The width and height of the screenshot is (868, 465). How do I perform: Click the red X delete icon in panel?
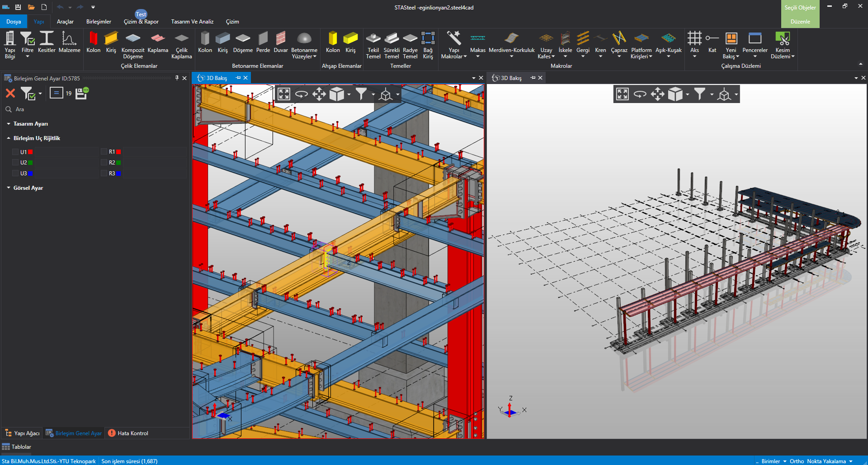[10, 94]
